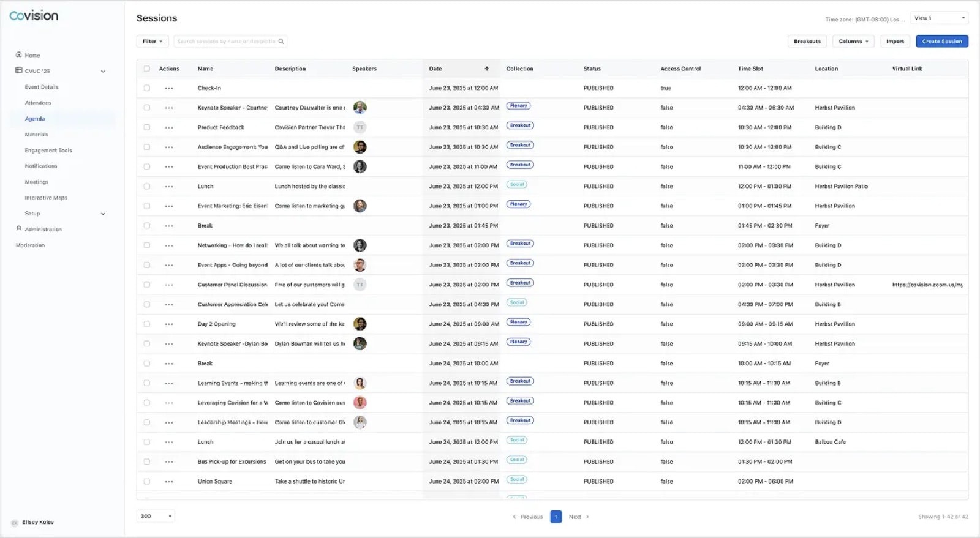Click the CVUC '25 event icon
Image resolution: width=980 pixels, height=538 pixels.
point(19,70)
